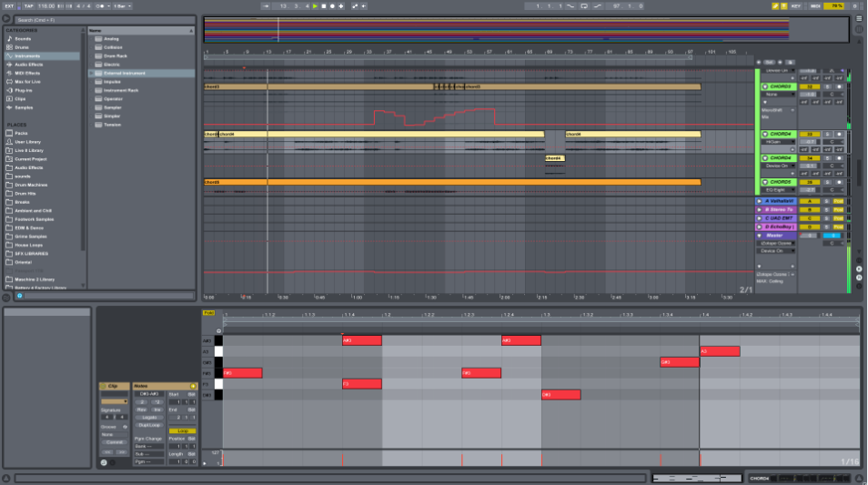Open the 1 Bar quantization dropdown
Viewport: 868px width, 485px height.
(122, 6)
